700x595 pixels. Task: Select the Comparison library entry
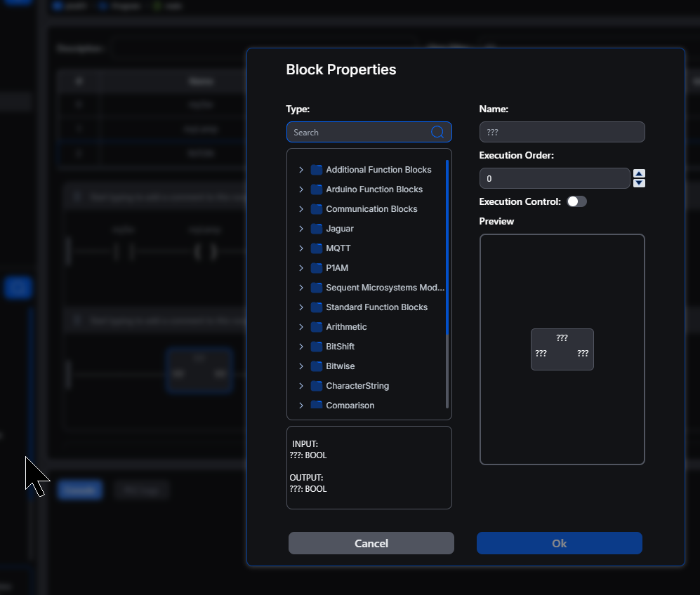350,406
